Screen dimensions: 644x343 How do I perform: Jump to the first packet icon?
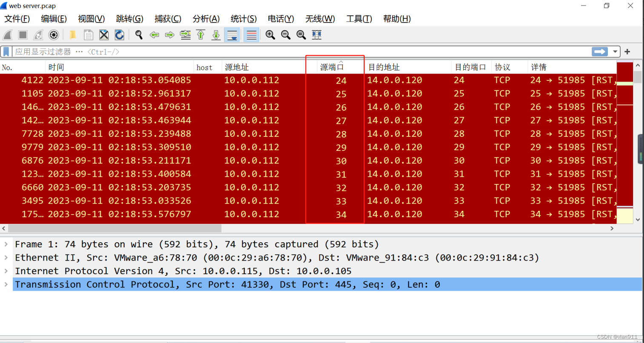(201, 35)
